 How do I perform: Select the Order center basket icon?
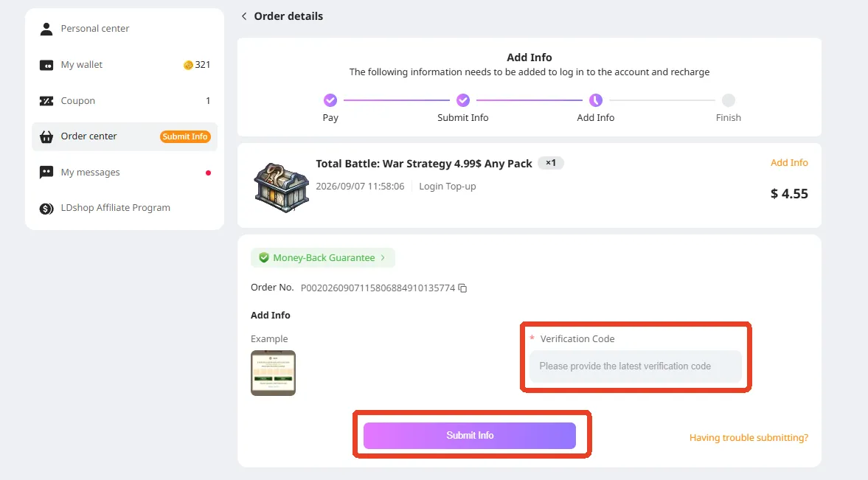(46, 136)
